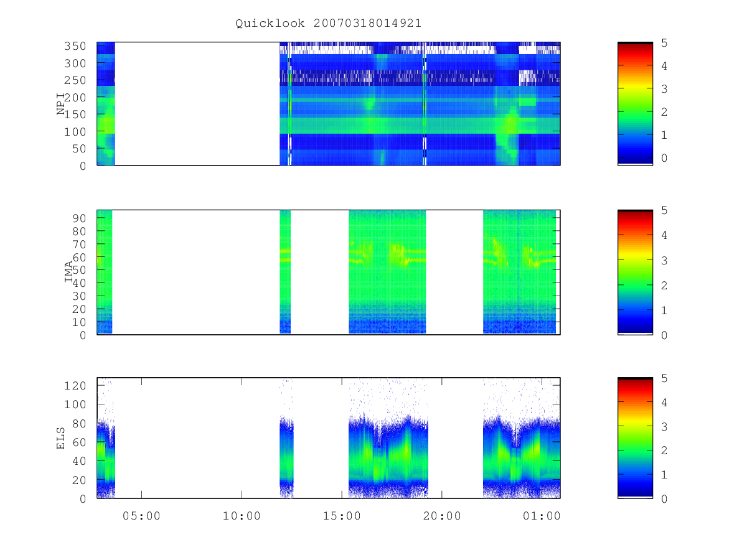747x560 pixels.
Task: Click the ELS axis label
Action: (61, 438)
